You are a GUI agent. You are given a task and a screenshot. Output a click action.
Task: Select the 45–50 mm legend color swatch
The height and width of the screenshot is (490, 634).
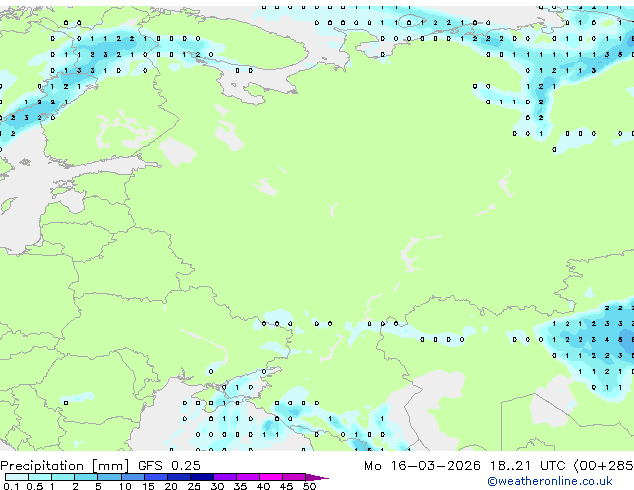(x=294, y=477)
